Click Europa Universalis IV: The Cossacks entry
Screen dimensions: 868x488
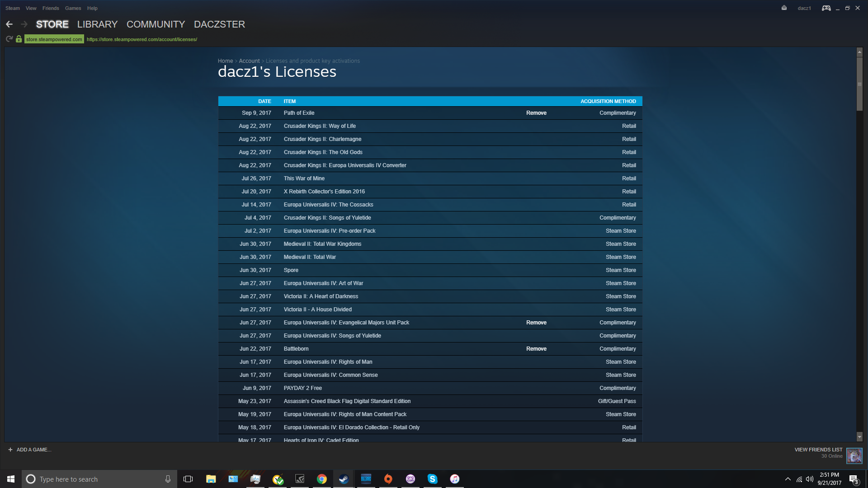328,205
